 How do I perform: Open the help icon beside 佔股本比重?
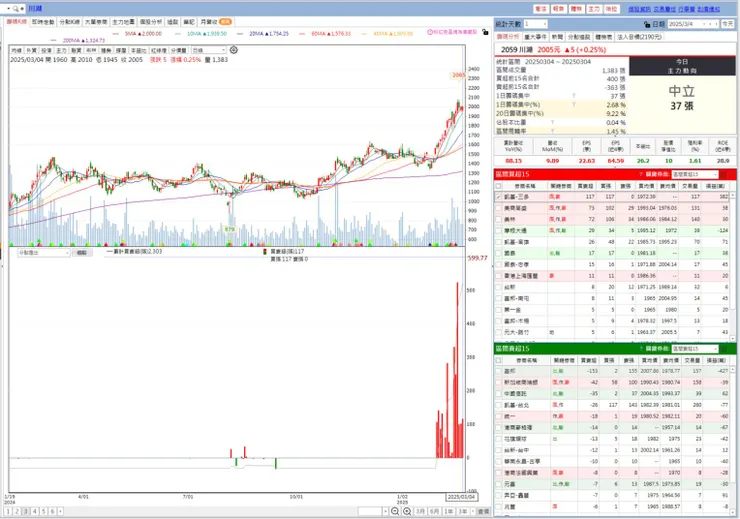(x=552, y=123)
